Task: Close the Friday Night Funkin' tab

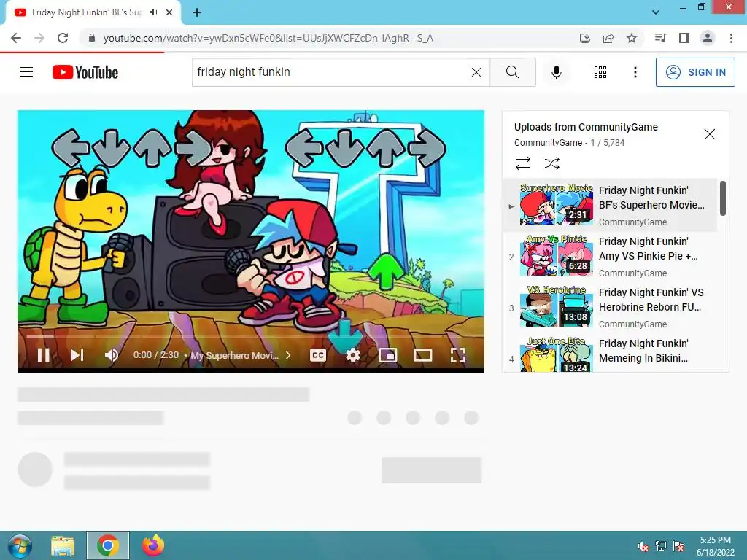Action: (169, 12)
